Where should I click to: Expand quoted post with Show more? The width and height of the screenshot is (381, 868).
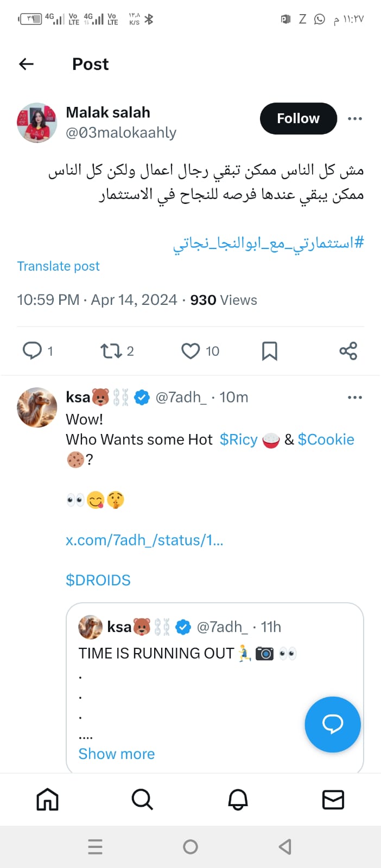[117, 754]
